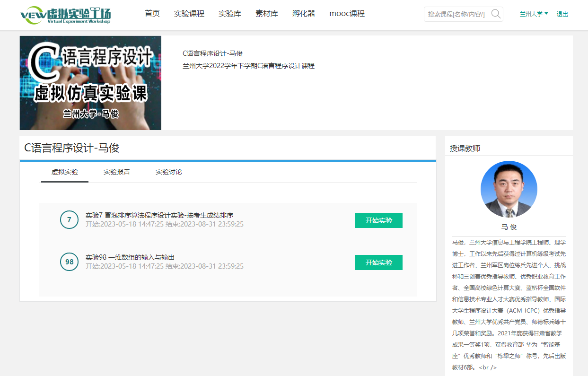The image size is (588, 376).
Task: Click the circled number 7 experiment badge
Action: [x=69, y=220]
